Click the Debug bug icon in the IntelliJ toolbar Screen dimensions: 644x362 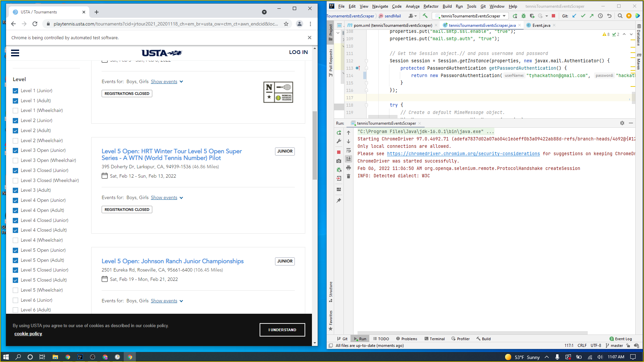(x=523, y=16)
